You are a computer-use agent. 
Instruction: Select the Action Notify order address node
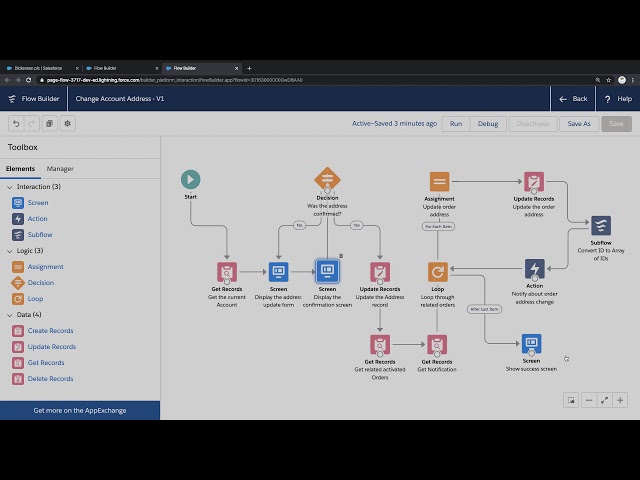(535, 269)
